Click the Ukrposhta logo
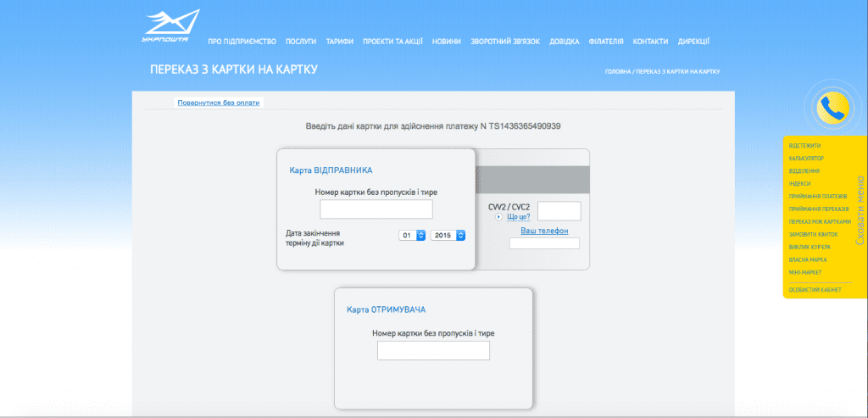The height and width of the screenshot is (418, 868). [170, 25]
